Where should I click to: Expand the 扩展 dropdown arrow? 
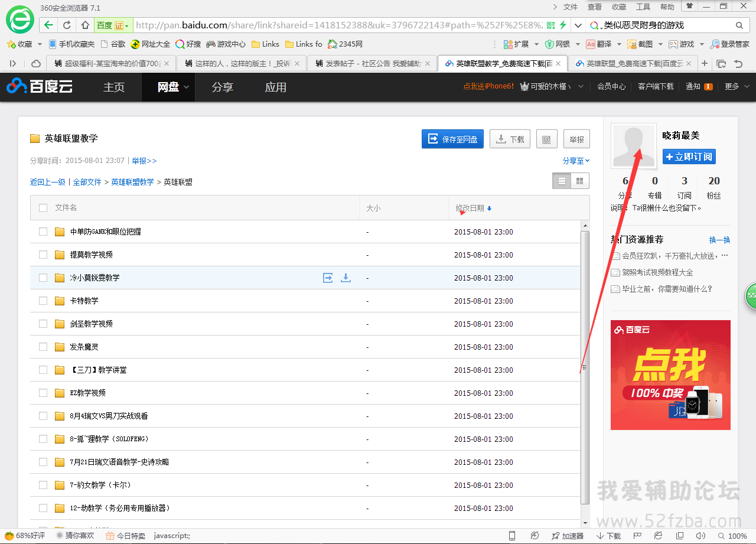(x=536, y=44)
